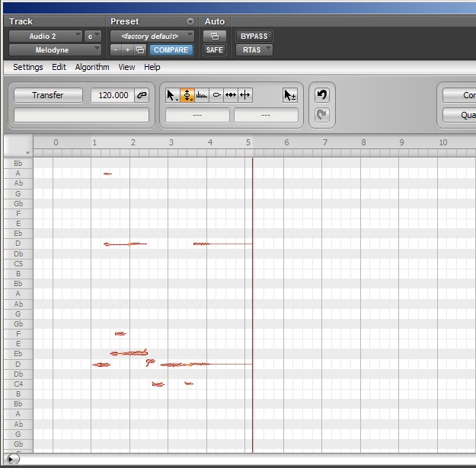Click the add/remove selection arrow tool

pos(290,95)
